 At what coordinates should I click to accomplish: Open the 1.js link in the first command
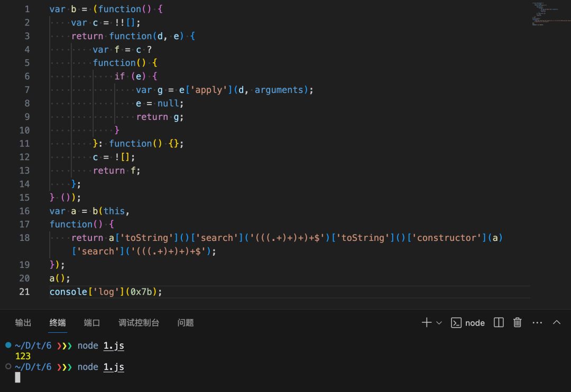click(114, 346)
